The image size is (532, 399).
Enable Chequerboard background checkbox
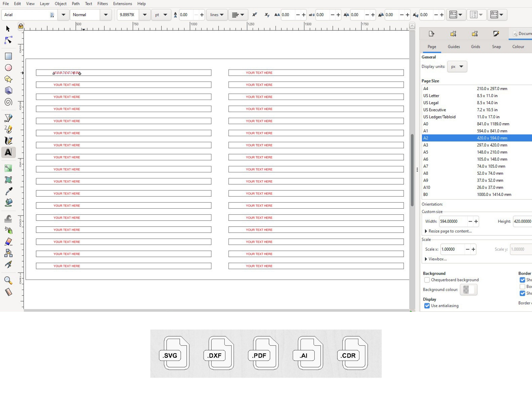click(x=427, y=280)
